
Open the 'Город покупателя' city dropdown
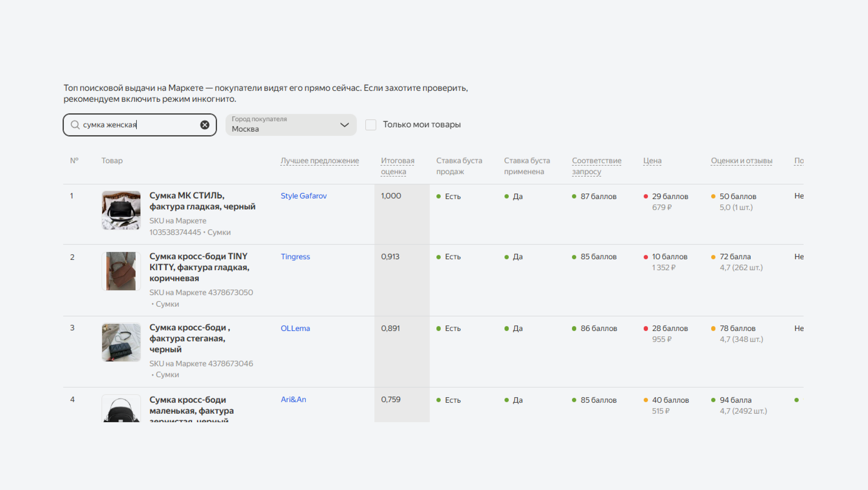click(x=291, y=125)
